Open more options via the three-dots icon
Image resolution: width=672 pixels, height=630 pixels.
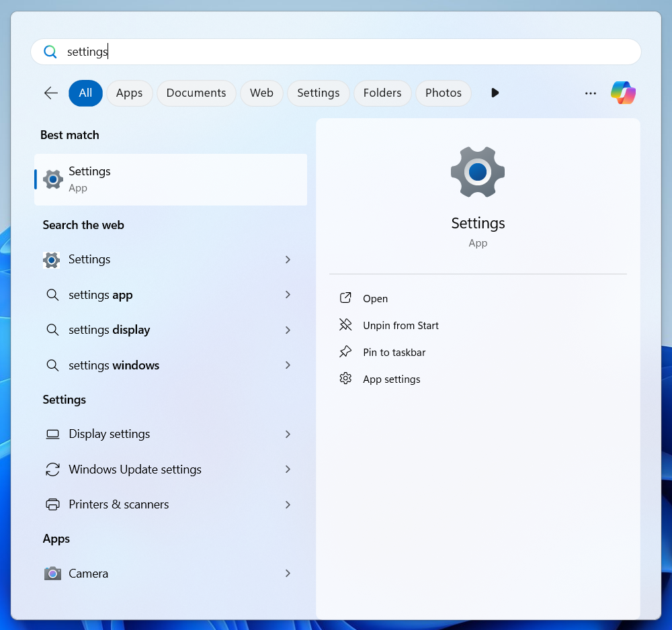(591, 93)
